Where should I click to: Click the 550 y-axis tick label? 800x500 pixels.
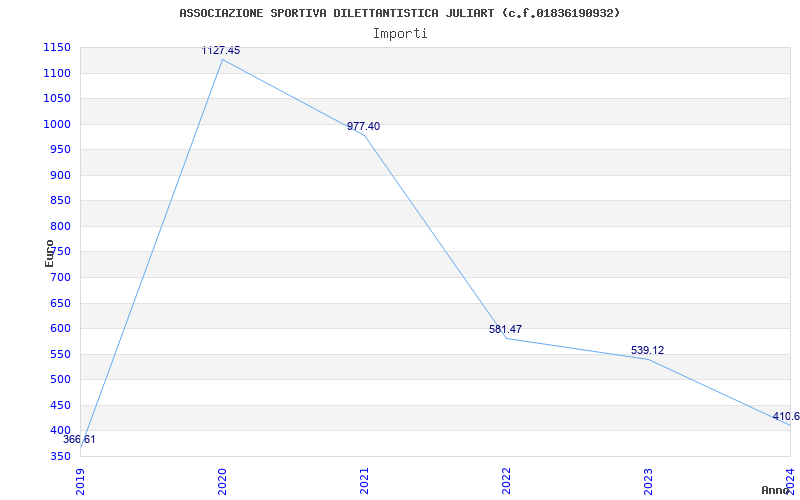(60, 354)
